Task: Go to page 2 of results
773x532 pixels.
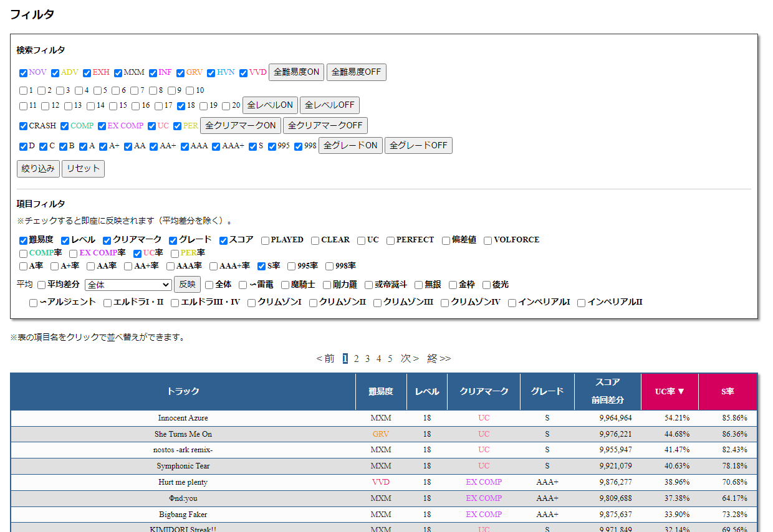Action: pyautogui.click(x=357, y=359)
